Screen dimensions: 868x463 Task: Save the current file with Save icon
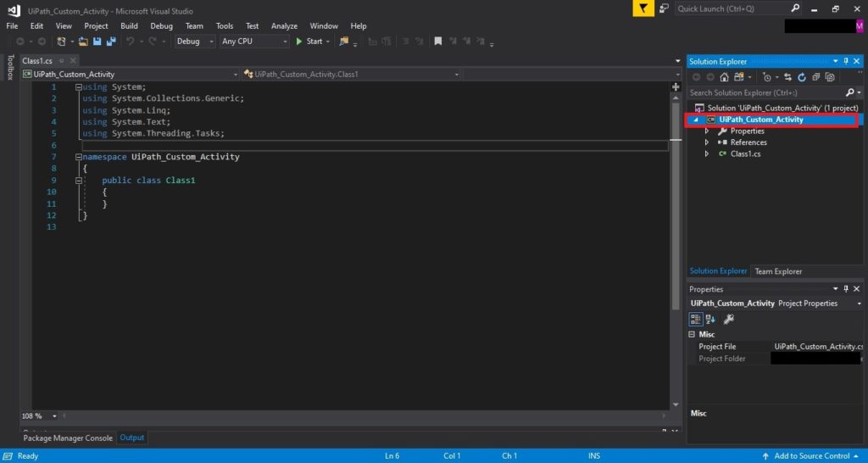(x=97, y=42)
